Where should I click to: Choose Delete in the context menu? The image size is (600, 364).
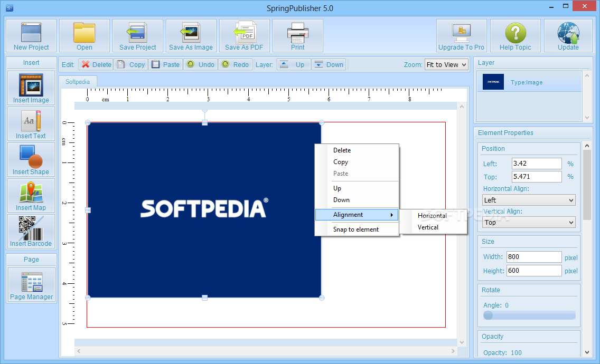[357, 150]
